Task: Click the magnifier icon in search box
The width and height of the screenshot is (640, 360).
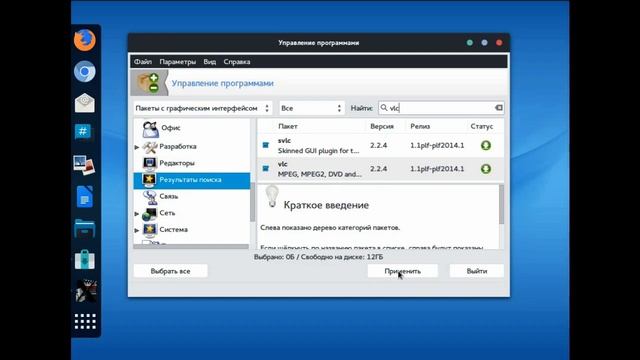Action: (x=384, y=108)
